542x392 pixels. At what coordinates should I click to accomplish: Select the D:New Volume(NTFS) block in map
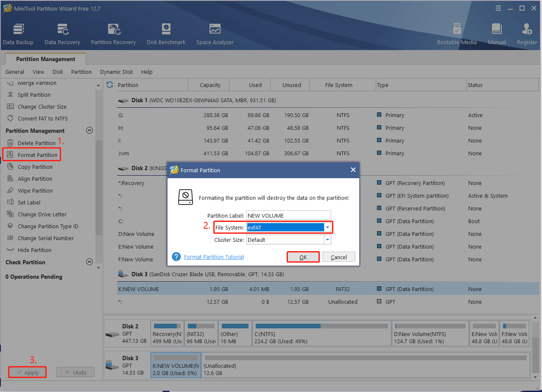click(x=430, y=333)
